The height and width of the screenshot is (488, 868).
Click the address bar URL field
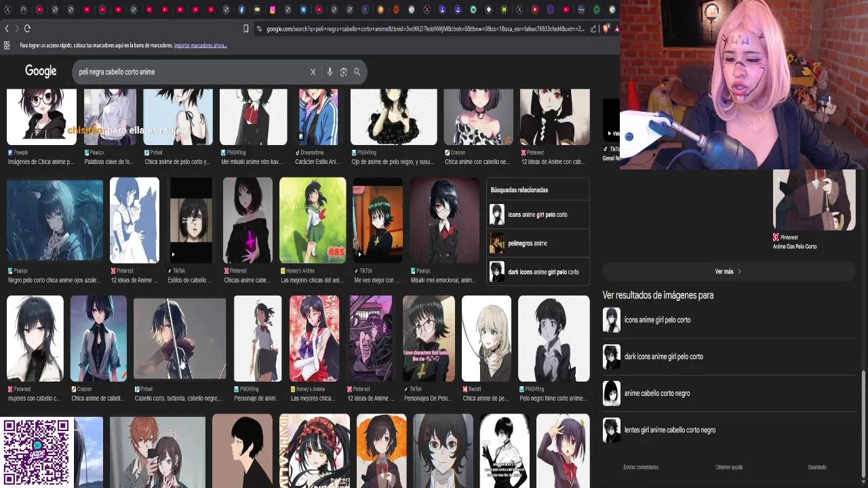coord(425,28)
